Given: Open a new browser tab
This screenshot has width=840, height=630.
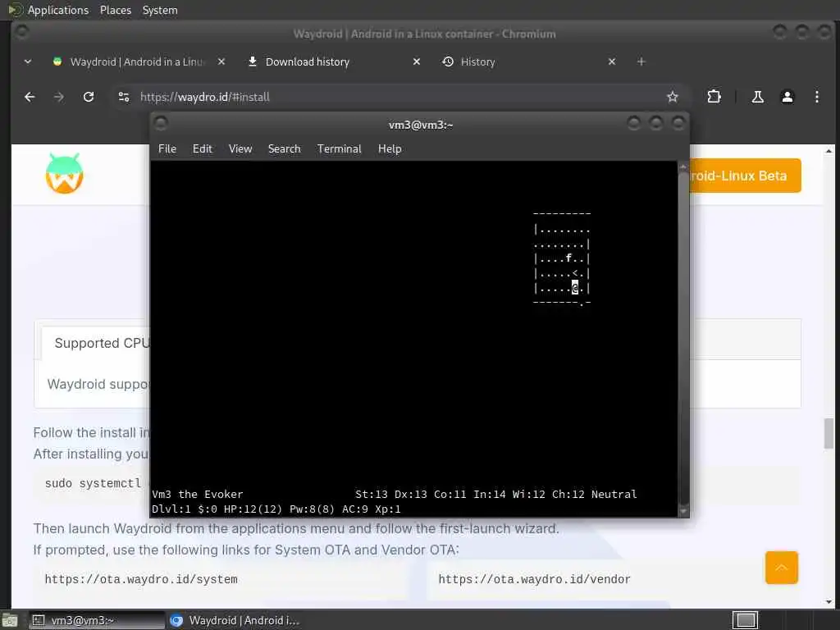Looking at the screenshot, I should click(641, 62).
